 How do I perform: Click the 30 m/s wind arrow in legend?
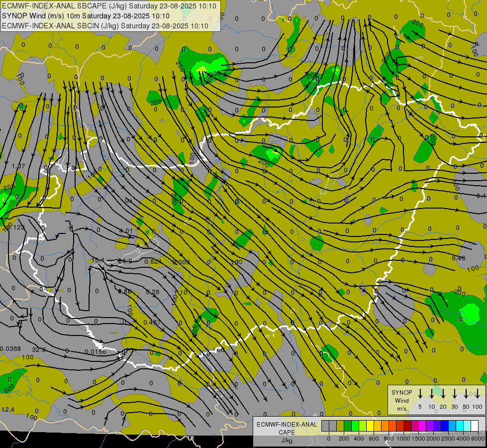pyautogui.click(x=454, y=393)
